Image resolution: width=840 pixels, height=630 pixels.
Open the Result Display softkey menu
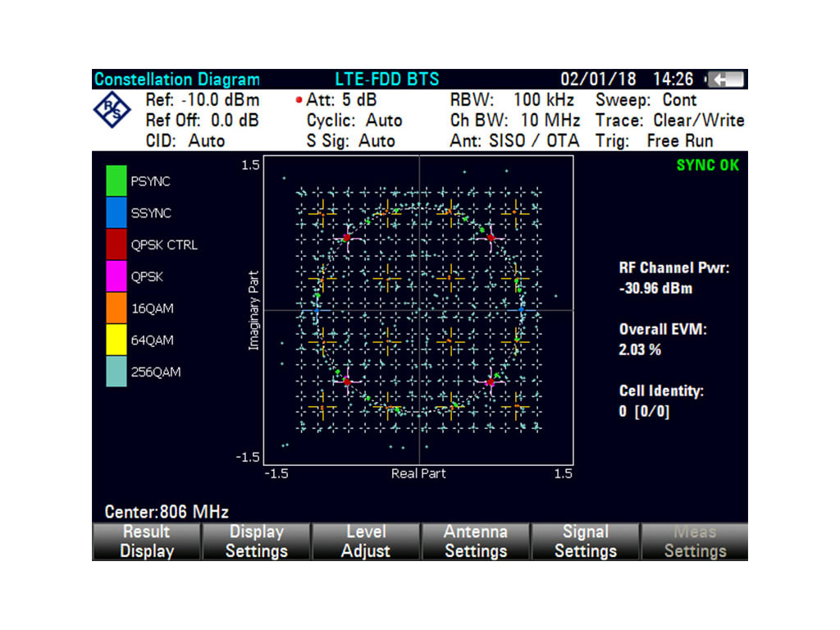147,541
